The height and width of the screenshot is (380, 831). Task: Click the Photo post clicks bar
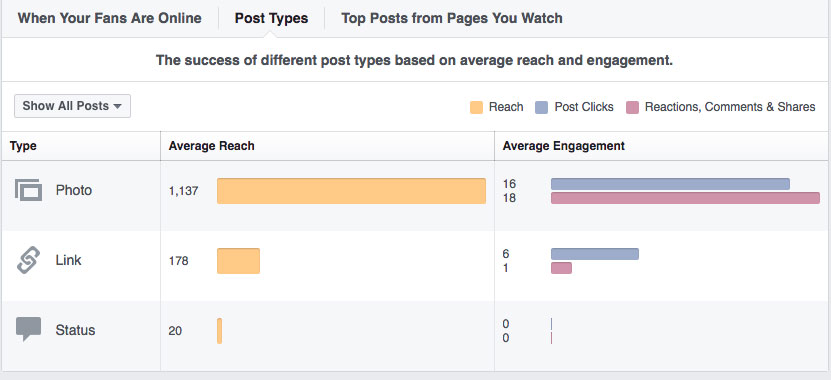(x=670, y=184)
